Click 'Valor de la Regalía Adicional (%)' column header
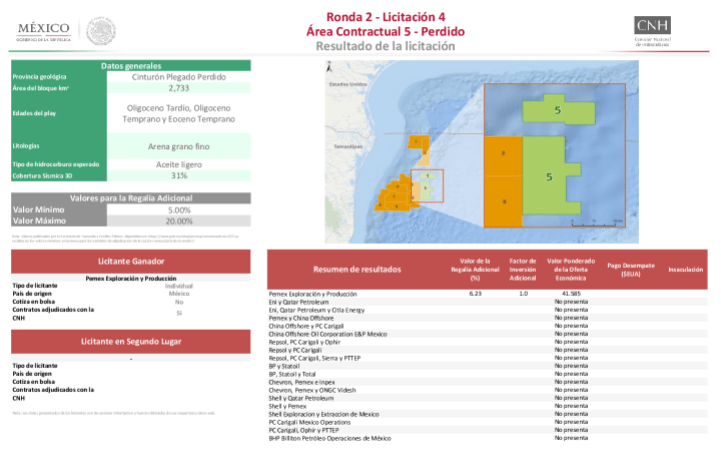The image size is (721, 460). 475,269
